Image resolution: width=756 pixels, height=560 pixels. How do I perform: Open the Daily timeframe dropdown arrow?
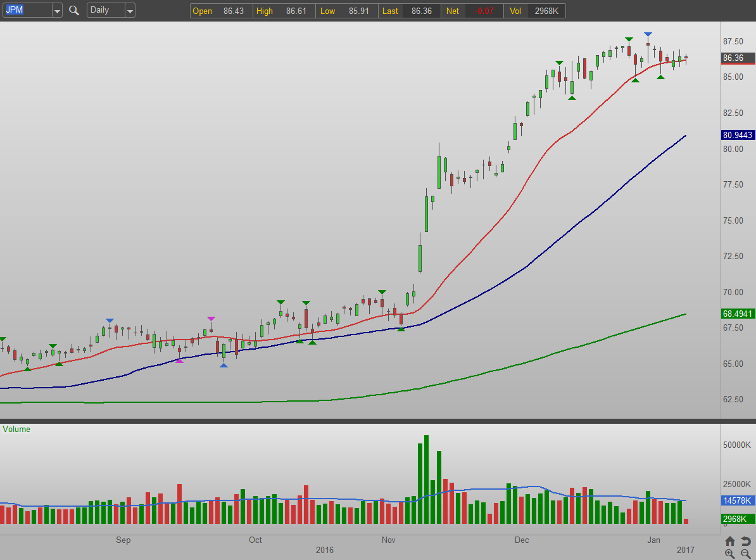point(130,11)
